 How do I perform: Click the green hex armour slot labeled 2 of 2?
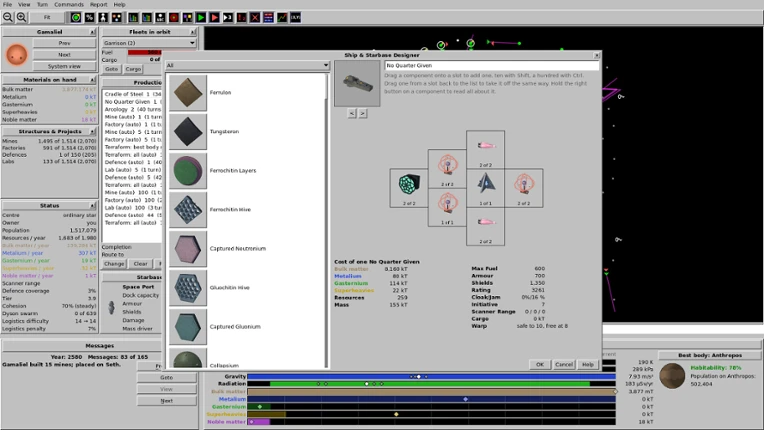click(x=409, y=188)
